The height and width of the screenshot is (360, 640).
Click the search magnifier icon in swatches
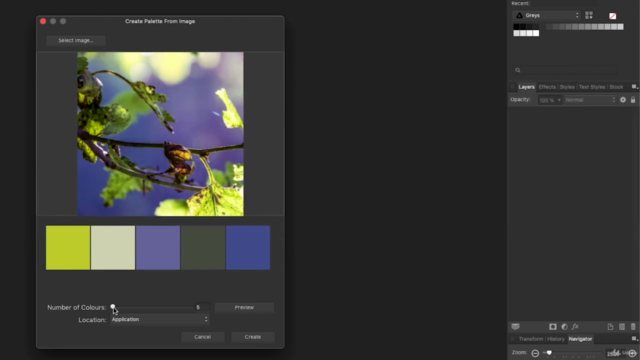[518, 70]
